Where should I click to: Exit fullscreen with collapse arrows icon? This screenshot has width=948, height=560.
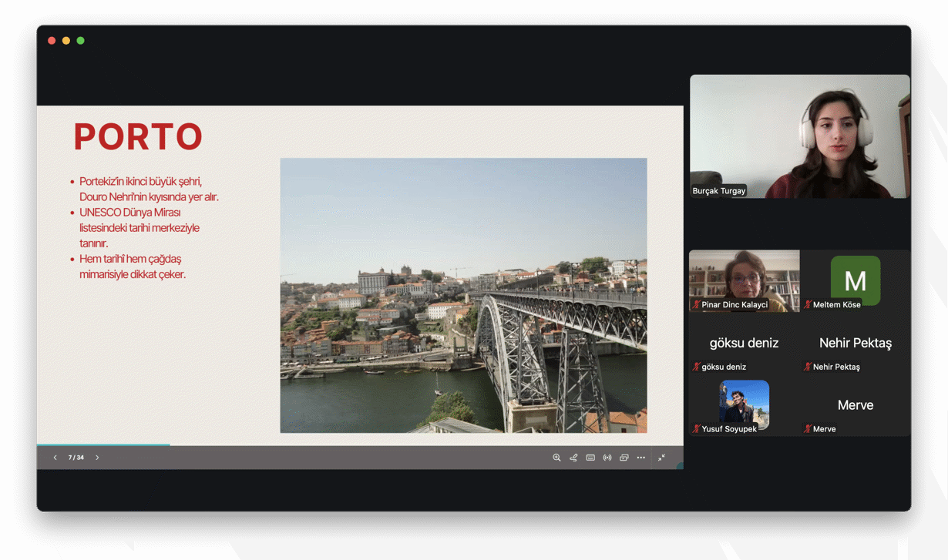(x=661, y=458)
